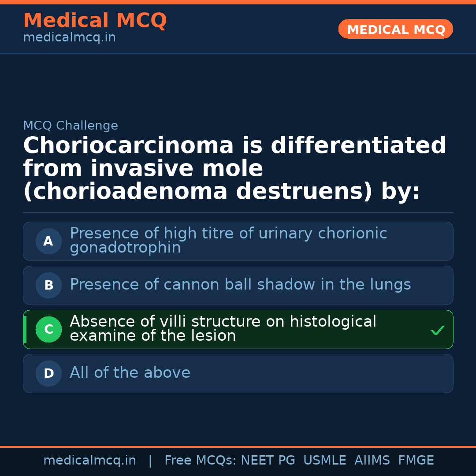Choose the cannon ball shadow answer text
The image size is (476, 476).
click(x=240, y=285)
